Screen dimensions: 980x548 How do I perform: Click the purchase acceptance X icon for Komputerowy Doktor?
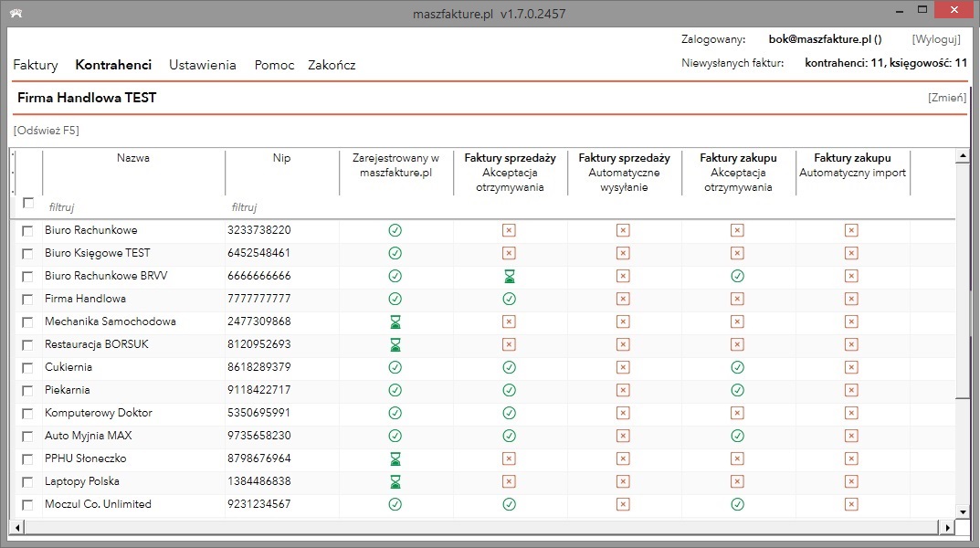(x=737, y=413)
